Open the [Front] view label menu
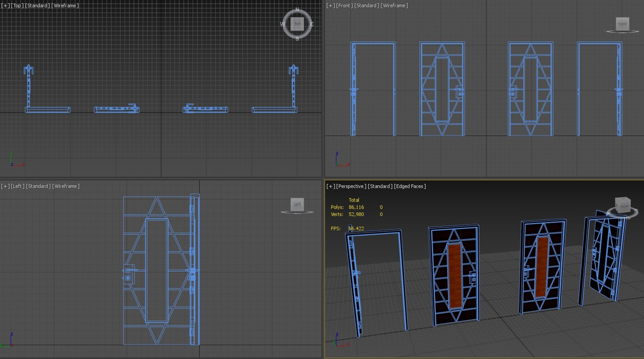Viewport: 644px width, 359px height. (x=344, y=6)
